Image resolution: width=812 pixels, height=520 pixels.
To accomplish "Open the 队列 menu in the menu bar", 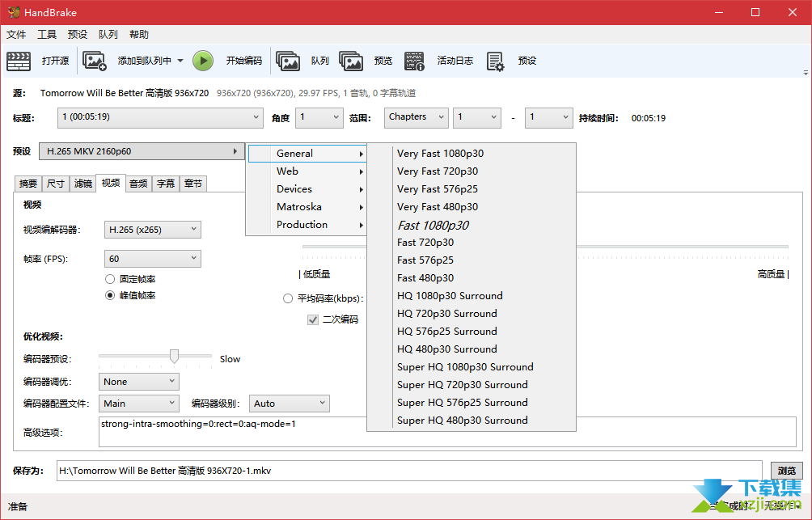I will [108, 35].
